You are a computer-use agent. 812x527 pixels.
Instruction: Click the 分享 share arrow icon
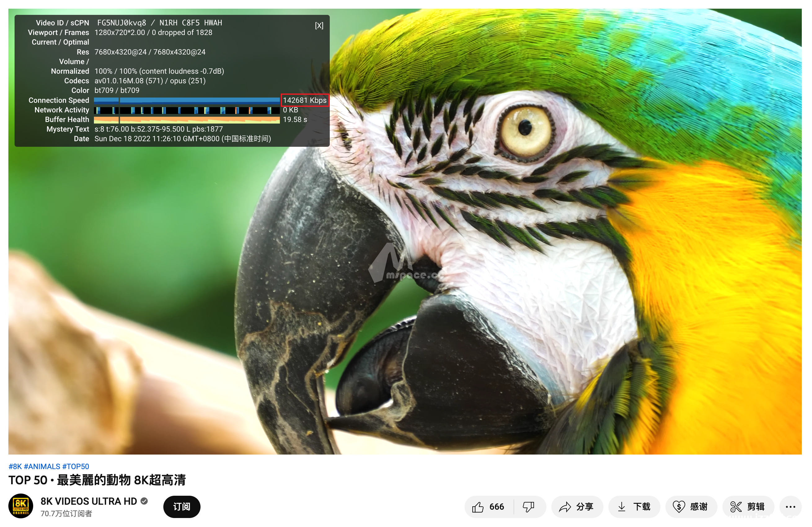(x=565, y=507)
